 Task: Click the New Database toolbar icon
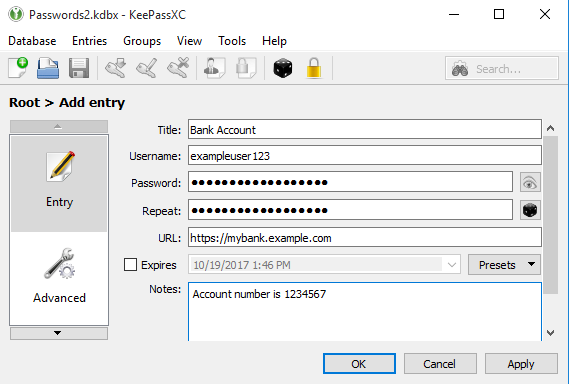click(x=18, y=68)
